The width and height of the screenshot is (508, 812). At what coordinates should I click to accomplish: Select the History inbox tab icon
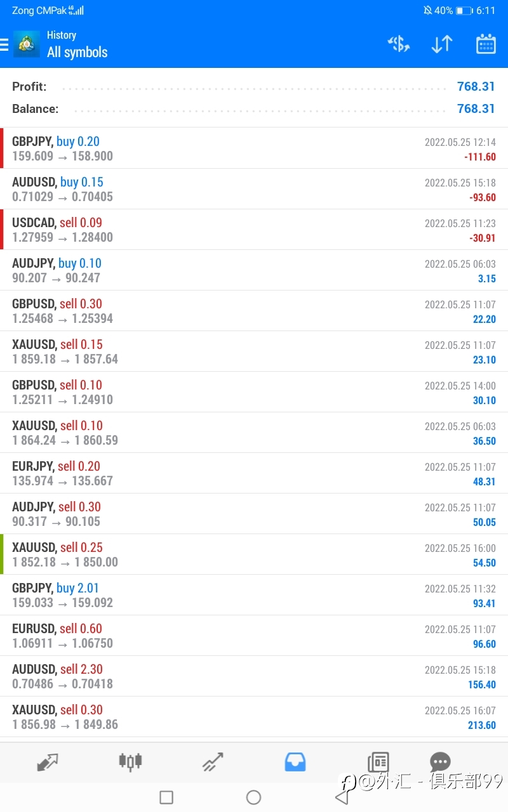(x=295, y=761)
